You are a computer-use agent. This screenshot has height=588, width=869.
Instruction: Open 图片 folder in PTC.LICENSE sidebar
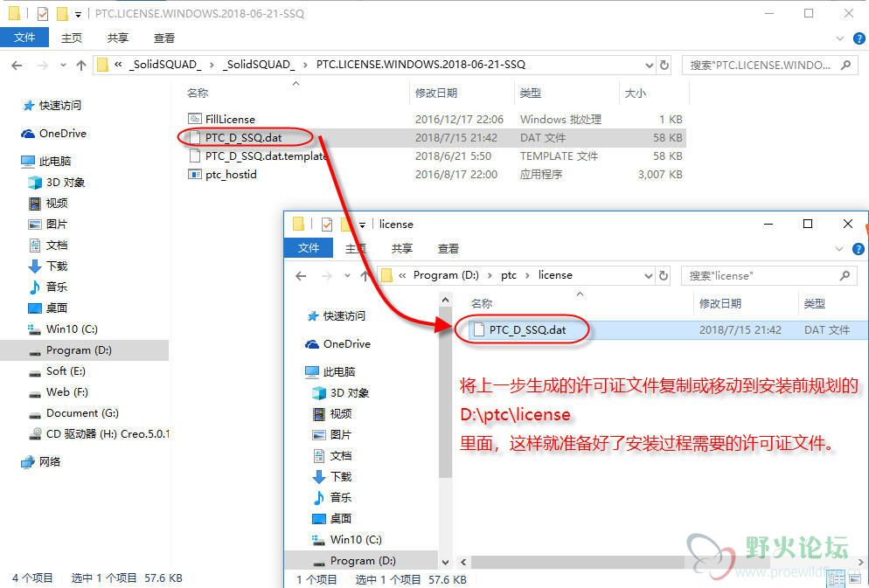pos(49,225)
